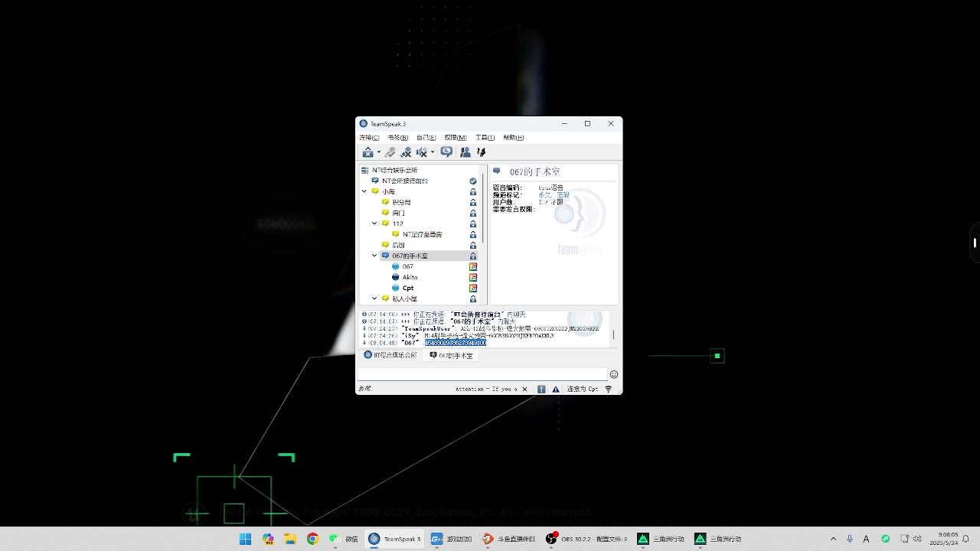The image size is (980, 551).
Task: Collapse the 112 channel
Action: 374,223
